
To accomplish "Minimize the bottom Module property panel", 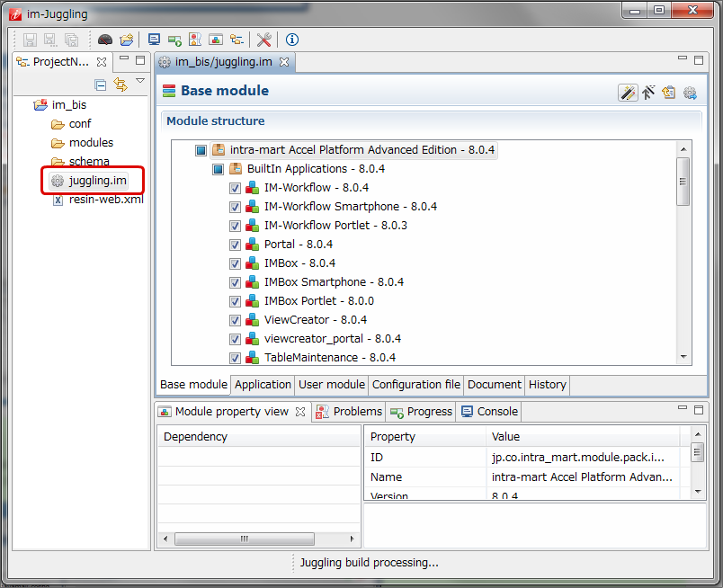I will click(x=683, y=407).
